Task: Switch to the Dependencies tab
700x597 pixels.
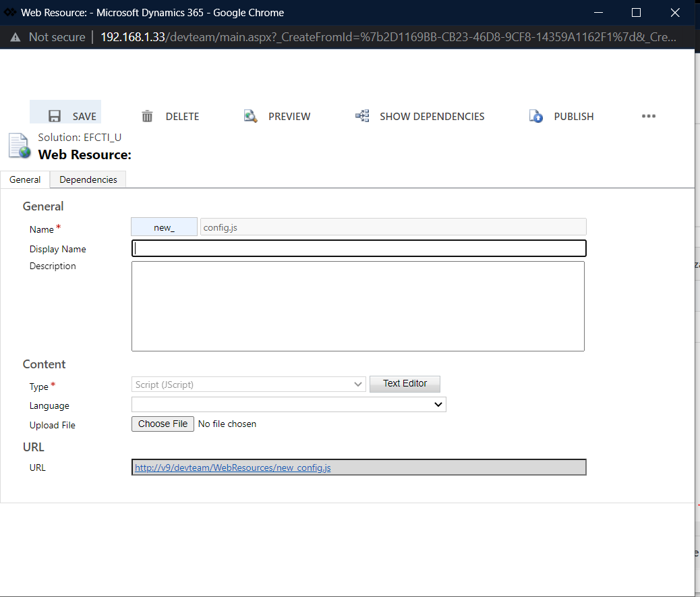Action: click(87, 179)
